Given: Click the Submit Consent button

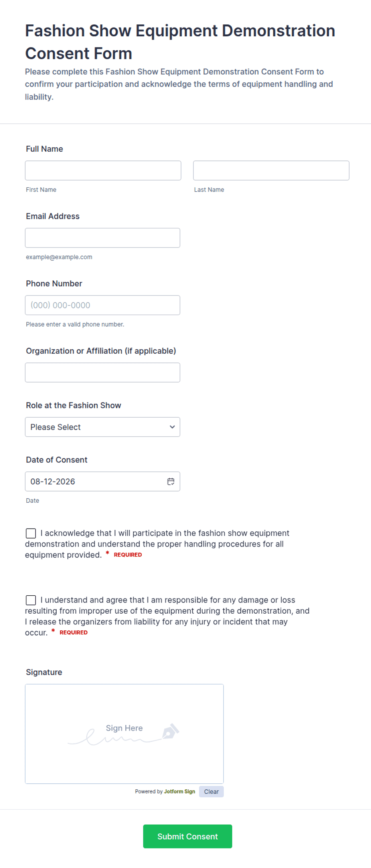Looking at the screenshot, I should point(187,836).
